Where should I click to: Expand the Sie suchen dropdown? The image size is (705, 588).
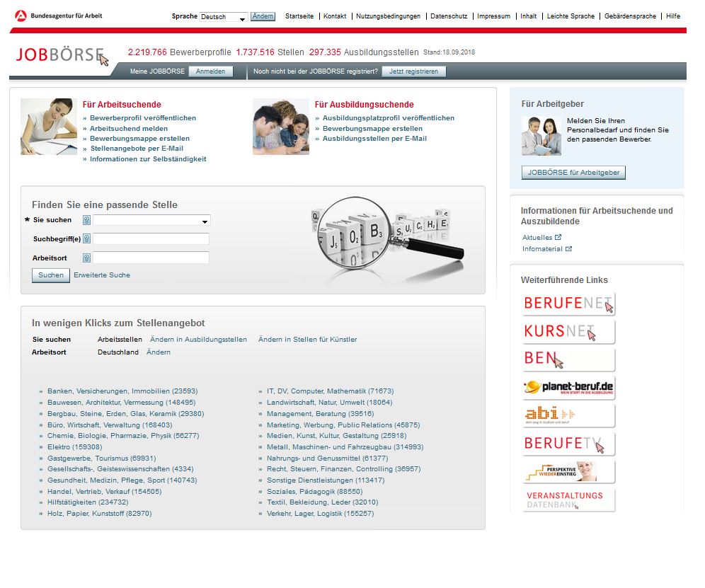(151, 220)
